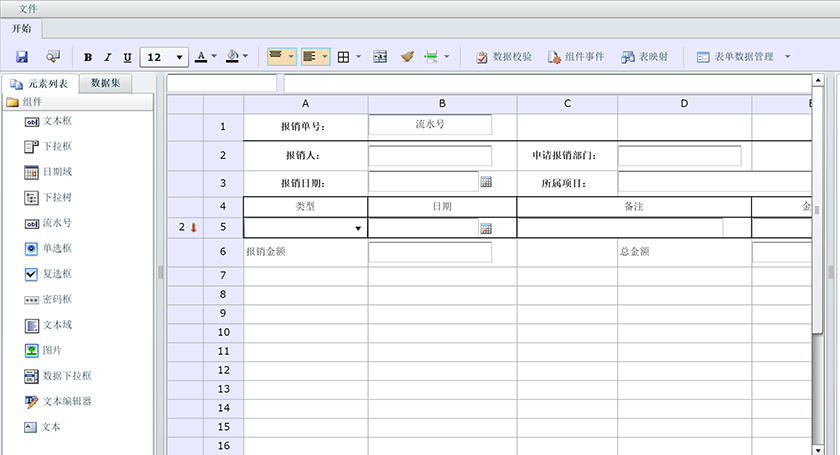840x455 pixels.
Task: Select the 文本域 component
Action: [48, 325]
